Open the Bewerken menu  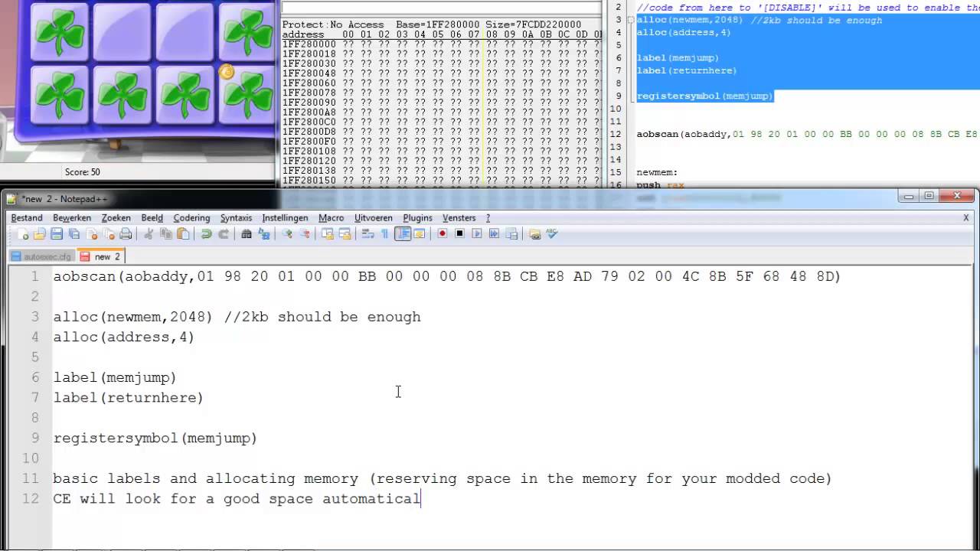[72, 218]
